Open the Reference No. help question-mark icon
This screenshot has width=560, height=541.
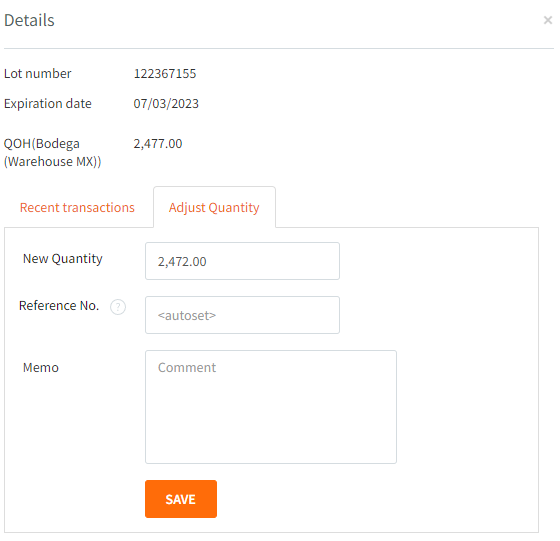tap(118, 307)
